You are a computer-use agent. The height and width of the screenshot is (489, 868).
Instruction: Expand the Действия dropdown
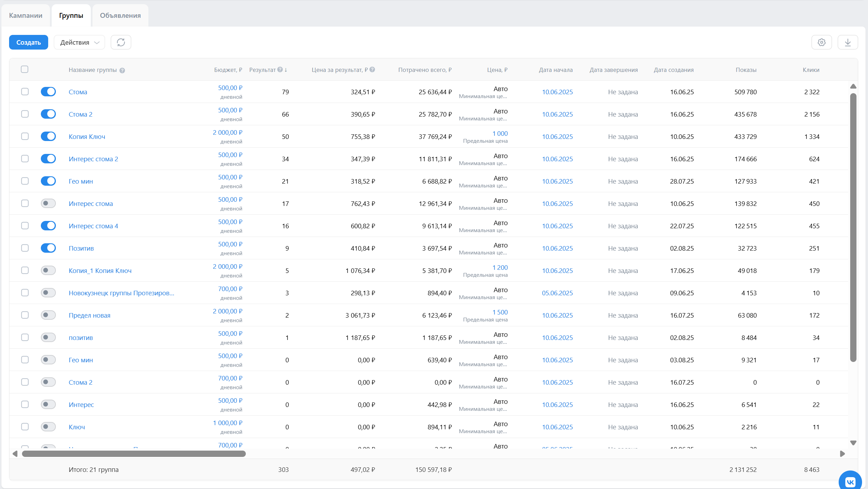(x=79, y=42)
